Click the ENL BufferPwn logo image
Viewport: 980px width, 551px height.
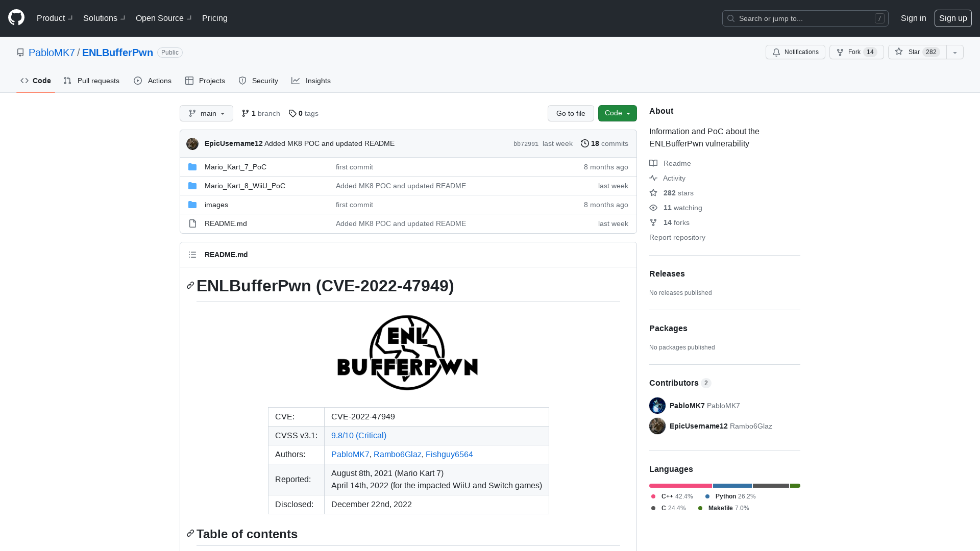pyautogui.click(x=407, y=353)
